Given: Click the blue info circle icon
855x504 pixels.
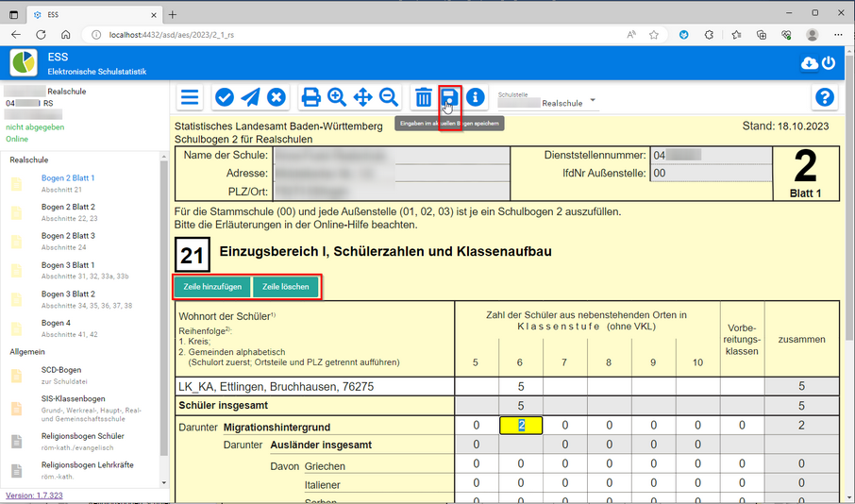Looking at the screenshot, I should tap(476, 97).
